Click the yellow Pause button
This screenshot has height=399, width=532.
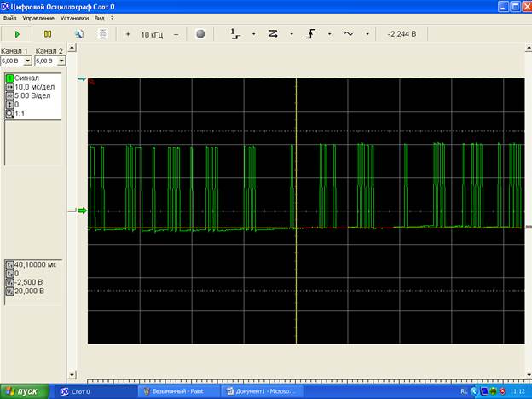48,34
